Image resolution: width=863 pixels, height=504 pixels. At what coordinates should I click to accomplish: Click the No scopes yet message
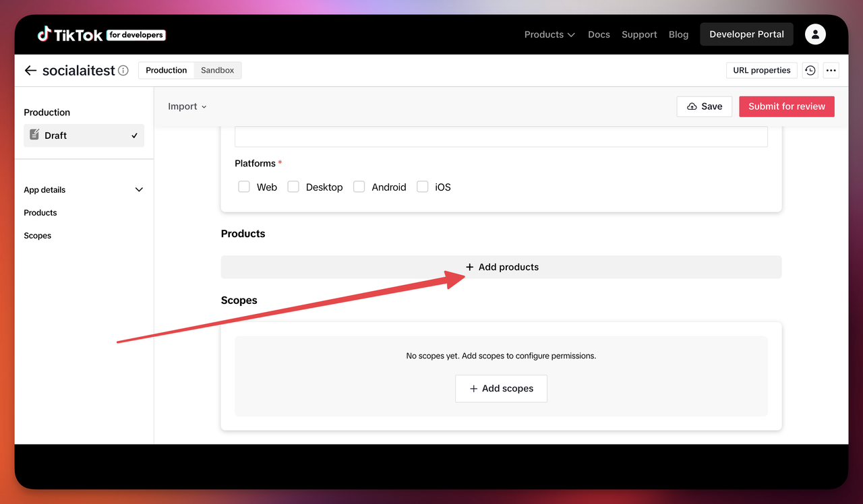click(x=501, y=356)
